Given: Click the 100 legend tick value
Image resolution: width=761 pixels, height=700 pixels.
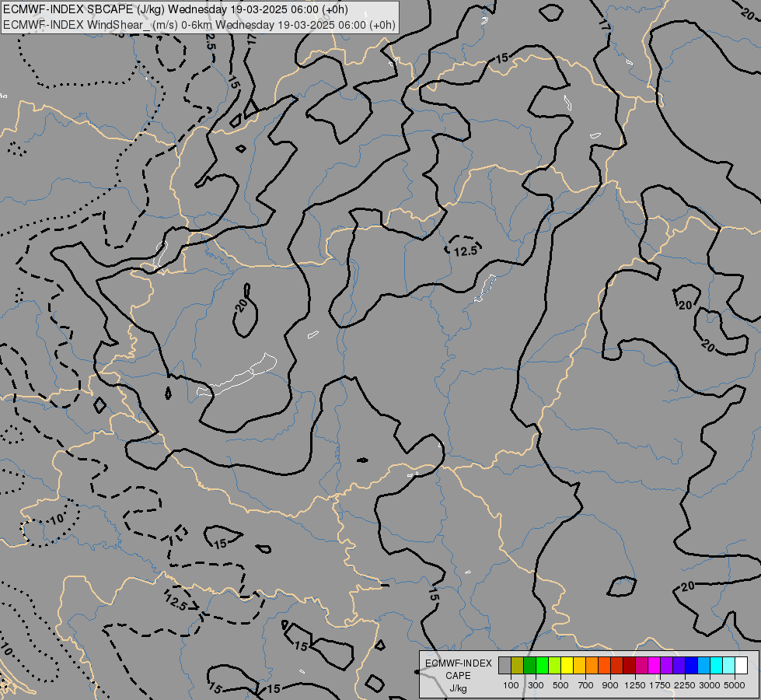Looking at the screenshot, I should (x=511, y=685).
